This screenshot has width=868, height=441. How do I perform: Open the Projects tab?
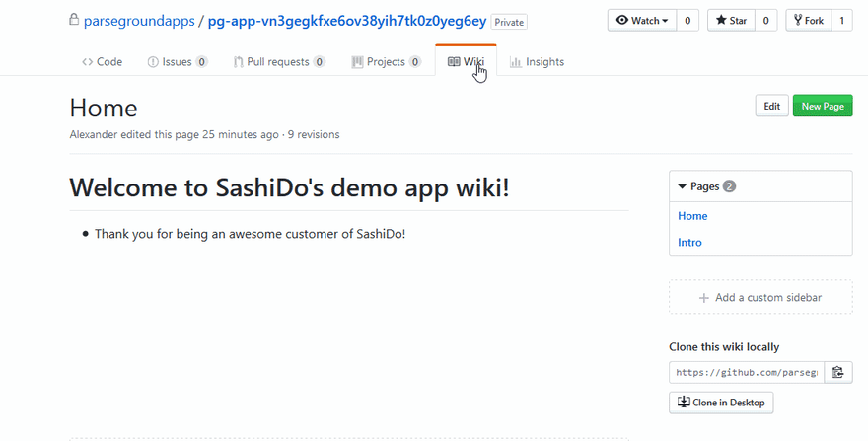386,61
